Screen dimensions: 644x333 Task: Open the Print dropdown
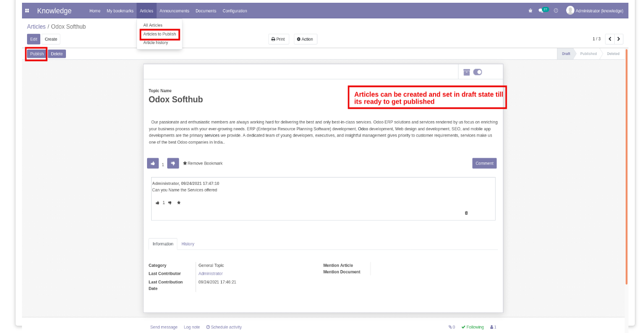coord(278,39)
